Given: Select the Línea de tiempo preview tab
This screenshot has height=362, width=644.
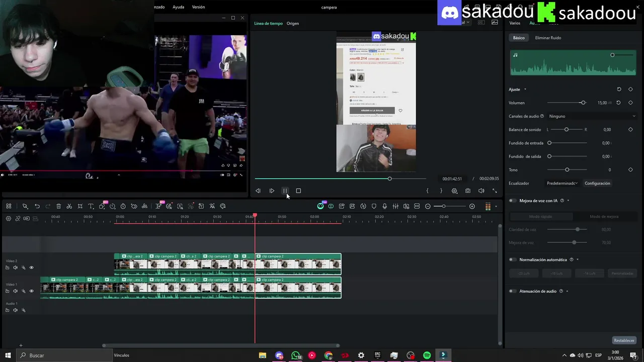Looking at the screenshot, I should 268,23.
